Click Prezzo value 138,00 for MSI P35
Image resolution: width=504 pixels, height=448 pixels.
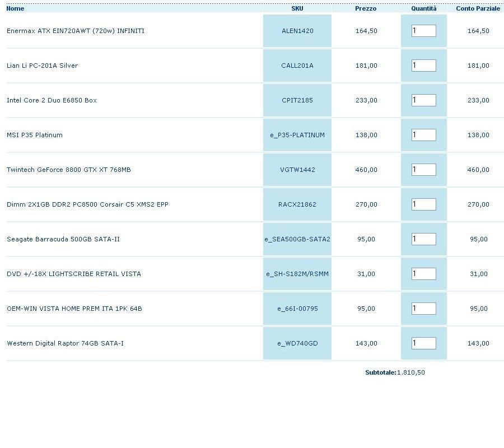coord(366,135)
